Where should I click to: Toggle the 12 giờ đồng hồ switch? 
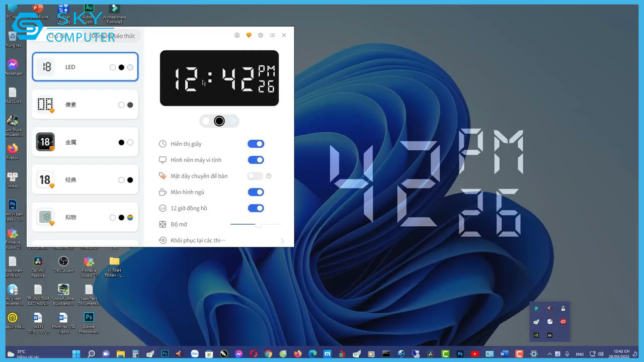coord(256,208)
